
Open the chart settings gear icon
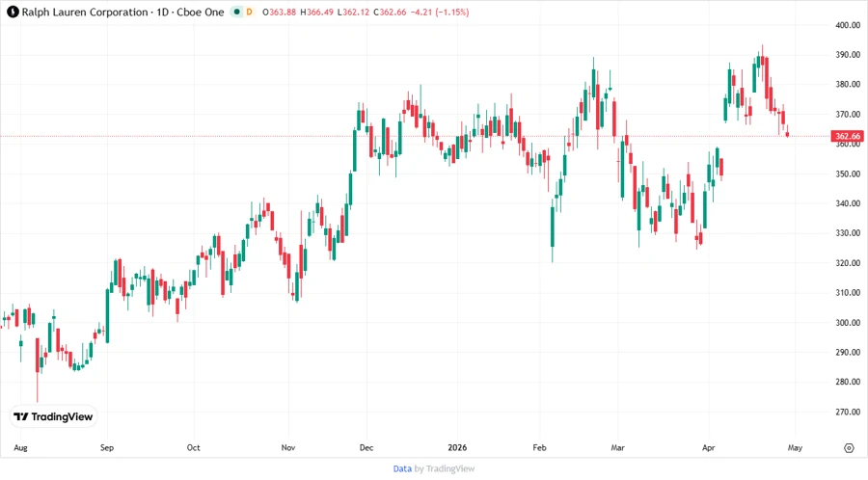tap(849, 448)
